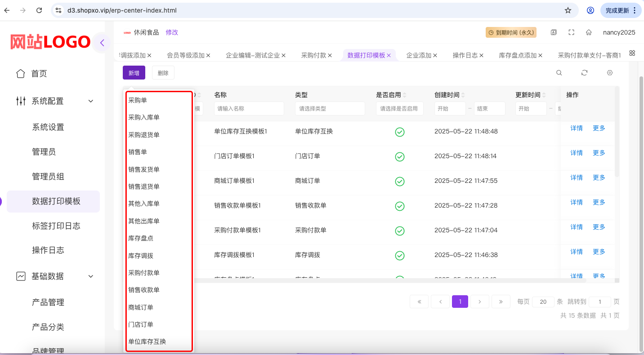Click the 完成更新 browser button
This screenshot has height=355, width=644.
tap(621, 10)
